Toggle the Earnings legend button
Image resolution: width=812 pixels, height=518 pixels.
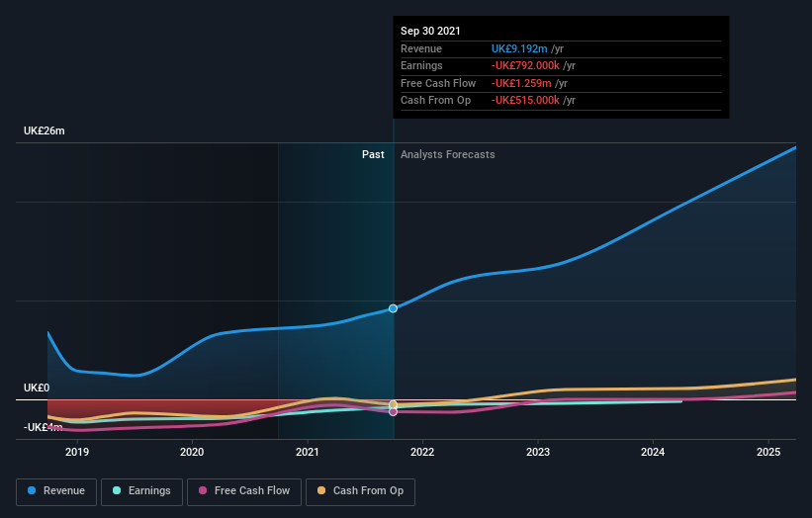(x=141, y=491)
